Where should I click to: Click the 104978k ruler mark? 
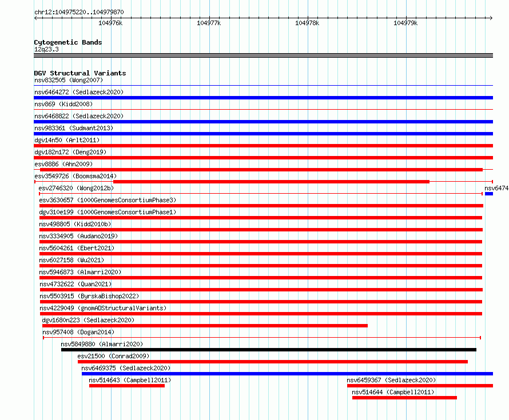click(307, 23)
